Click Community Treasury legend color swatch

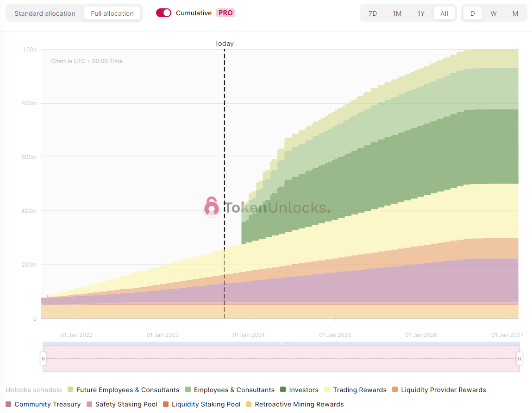click(x=8, y=404)
